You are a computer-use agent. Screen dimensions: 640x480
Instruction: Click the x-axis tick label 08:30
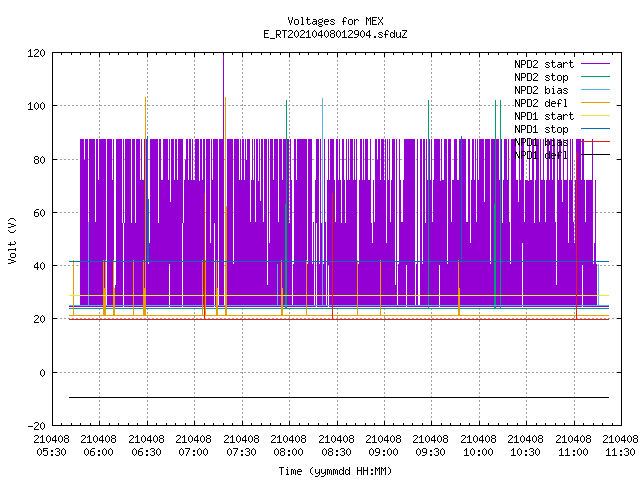click(x=336, y=452)
